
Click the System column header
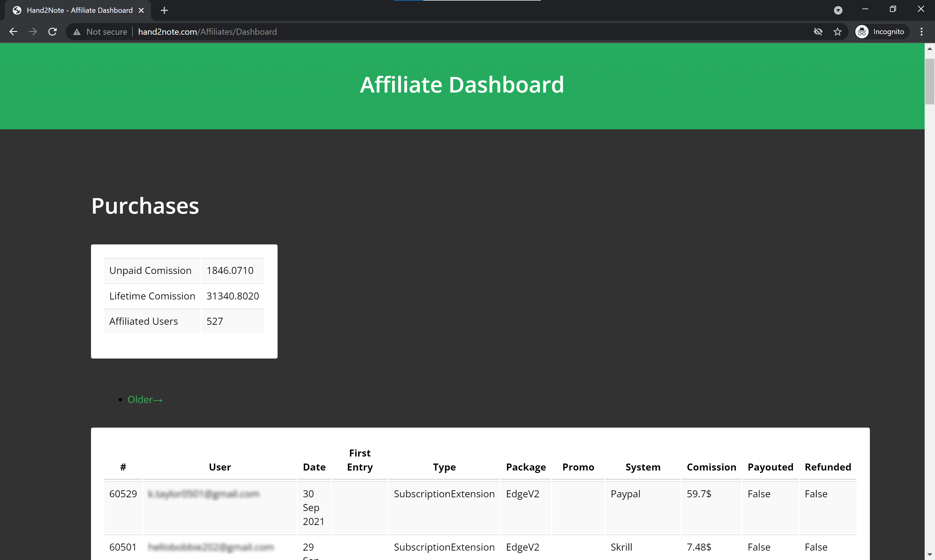(643, 467)
